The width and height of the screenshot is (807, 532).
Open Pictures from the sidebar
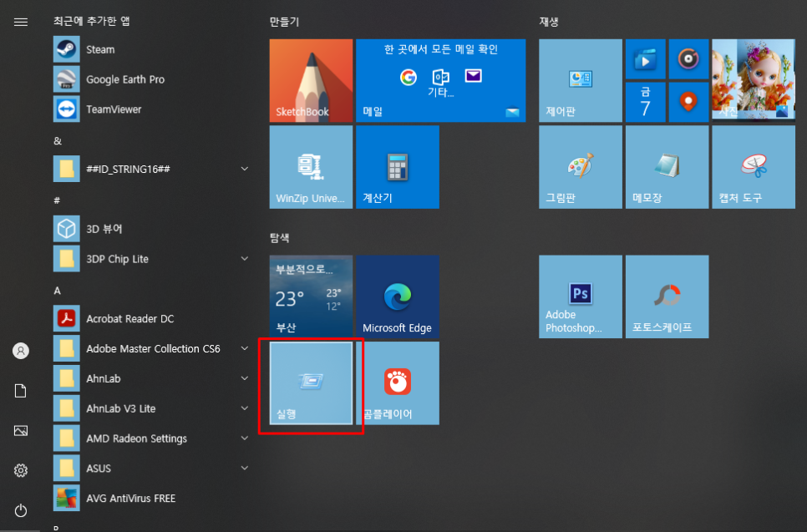21,431
